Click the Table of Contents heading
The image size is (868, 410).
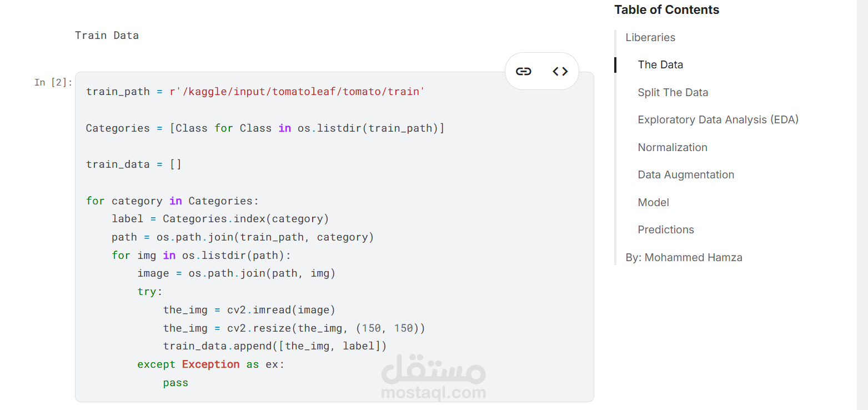coord(666,9)
